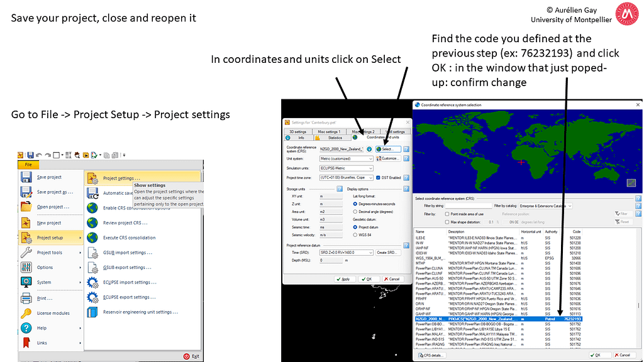The height and width of the screenshot is (362, 644).
Task: Click the License modules key icon
Action: tap(26, 313)
